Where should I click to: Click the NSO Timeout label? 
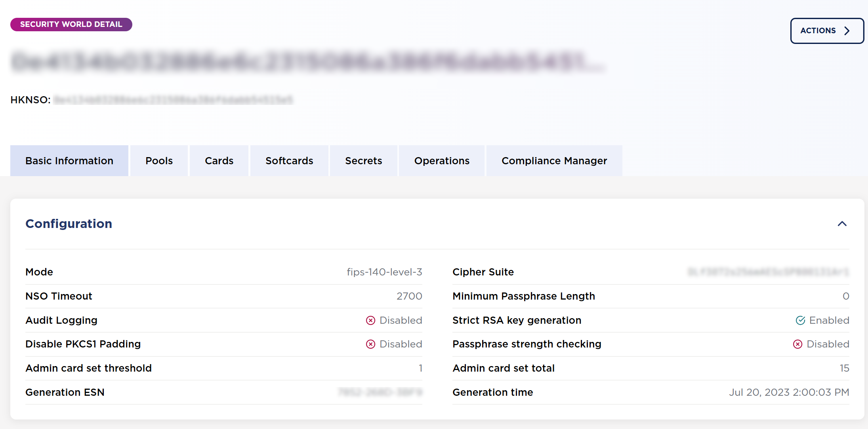tap(59, 296)
